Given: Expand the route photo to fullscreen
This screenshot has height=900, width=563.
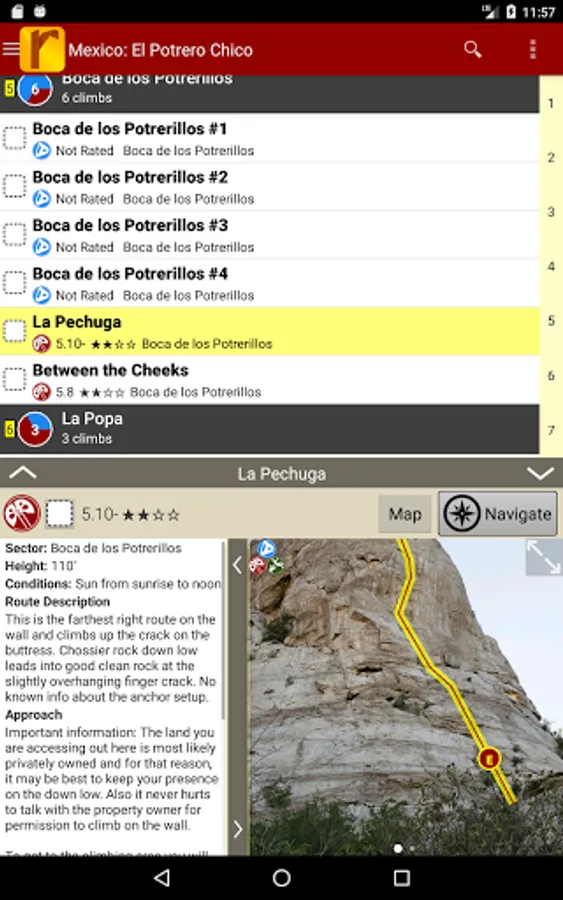Looking at the screenshot, I should (x=543, y=557).
